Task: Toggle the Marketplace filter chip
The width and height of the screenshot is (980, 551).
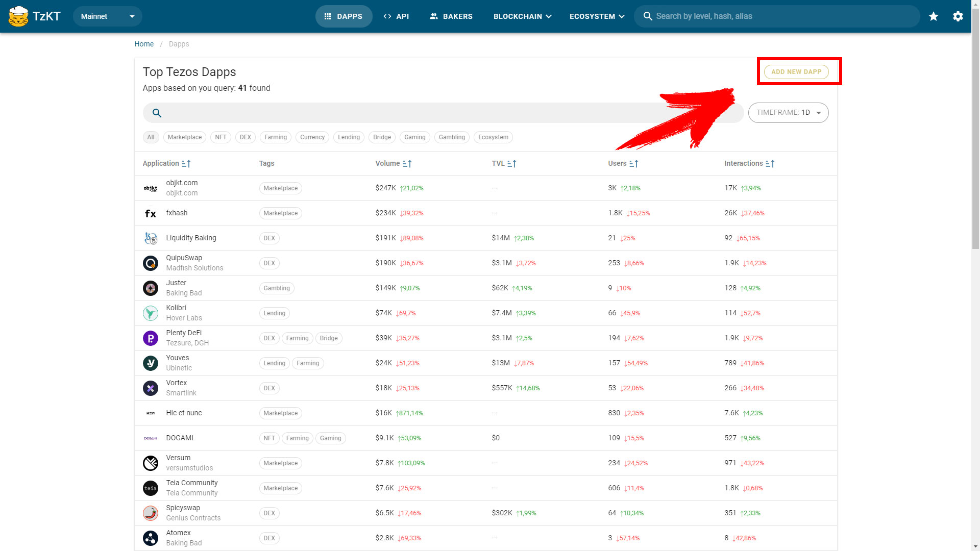Action: [184, 137]
